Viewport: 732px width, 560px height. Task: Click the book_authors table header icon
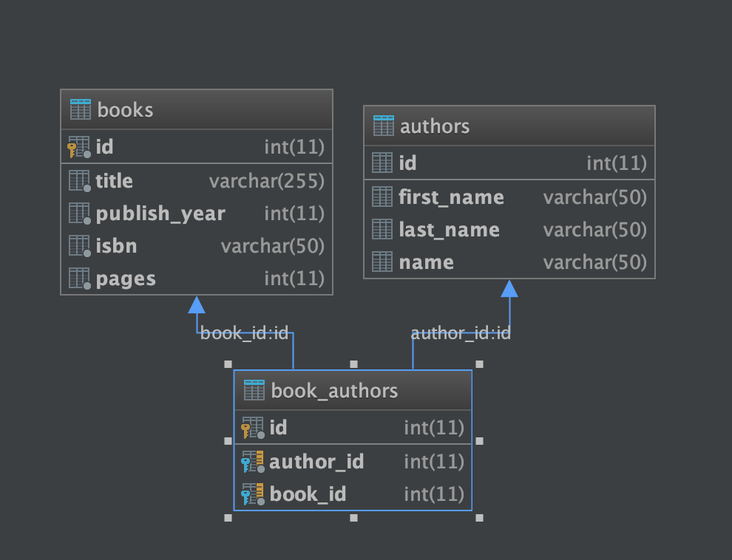point(254,390)
